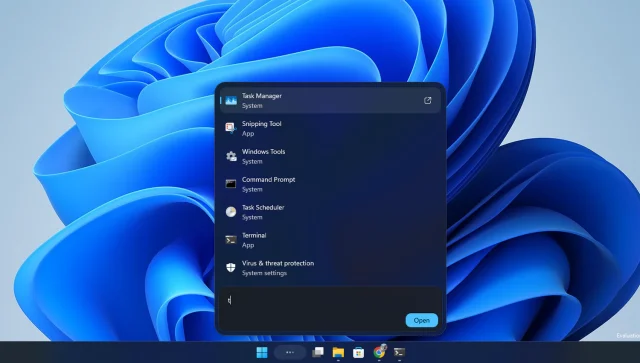The width and height of the screenshot is (640, 363).
Task: Click the Open button
Action: click(x=422, y=321)
